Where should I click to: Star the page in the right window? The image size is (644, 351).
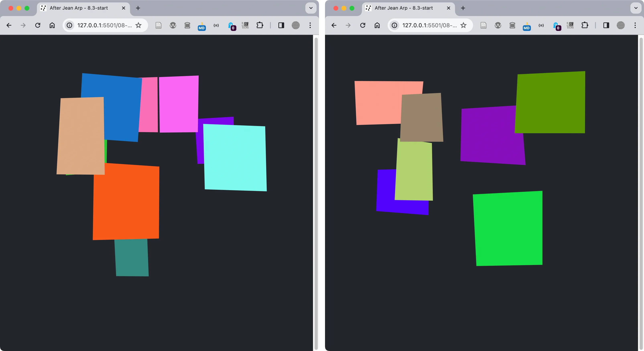click(464, 25)
